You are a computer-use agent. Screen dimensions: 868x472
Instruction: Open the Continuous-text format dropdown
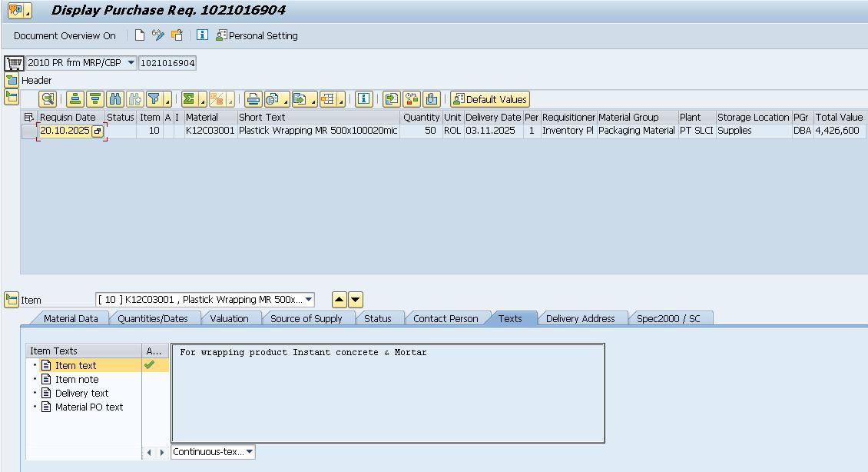point(250,452)
